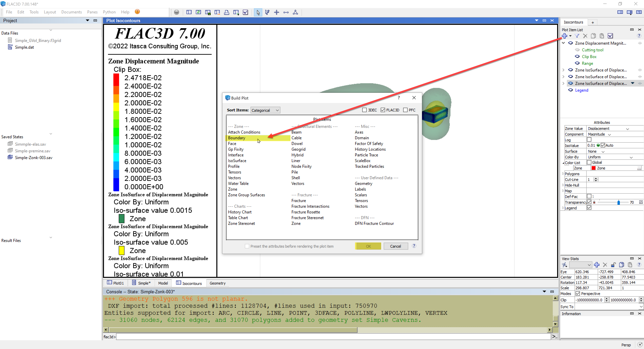This screenshot has height=349, width=644.
Task: Click the view reset icon in View Stats
Action: point(565,265)
